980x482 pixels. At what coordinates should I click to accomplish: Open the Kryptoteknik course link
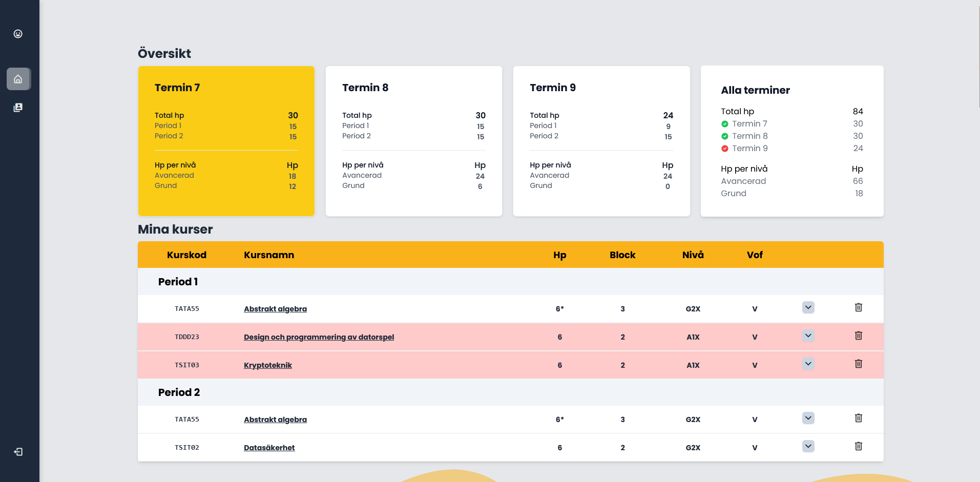268,365
